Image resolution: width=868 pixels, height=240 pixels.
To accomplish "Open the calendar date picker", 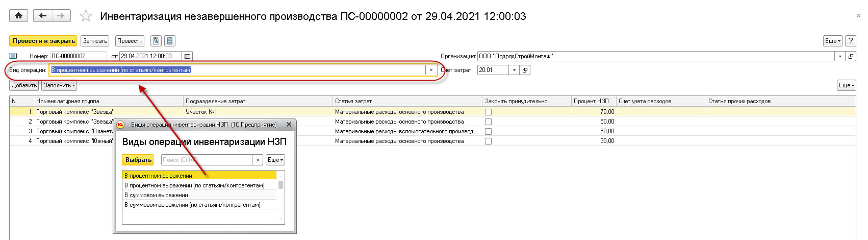I will point(187,56).
